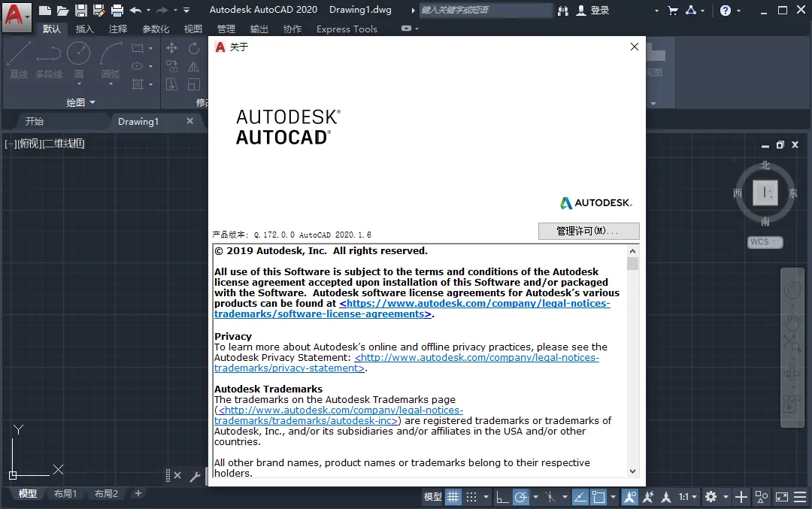
Task: Click the Plot printer icon
Action: [x=117, y=10]
